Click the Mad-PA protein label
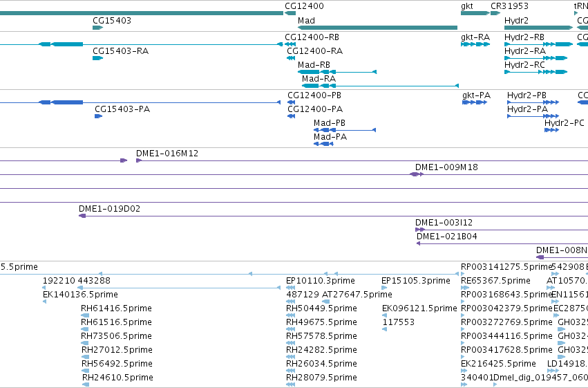 (x=330, y=137)
